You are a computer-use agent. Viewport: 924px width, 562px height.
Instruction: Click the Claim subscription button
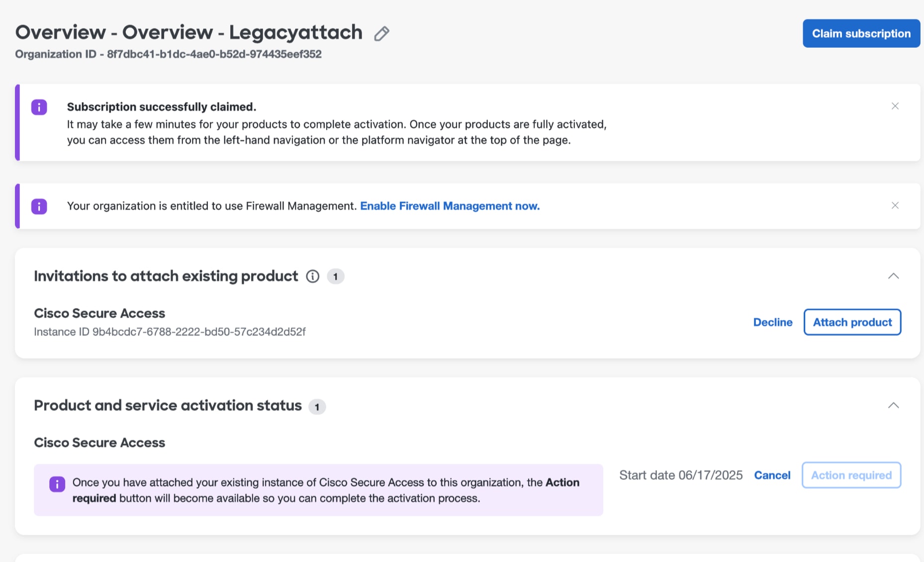pyautogui.click(x=861, y=33)
